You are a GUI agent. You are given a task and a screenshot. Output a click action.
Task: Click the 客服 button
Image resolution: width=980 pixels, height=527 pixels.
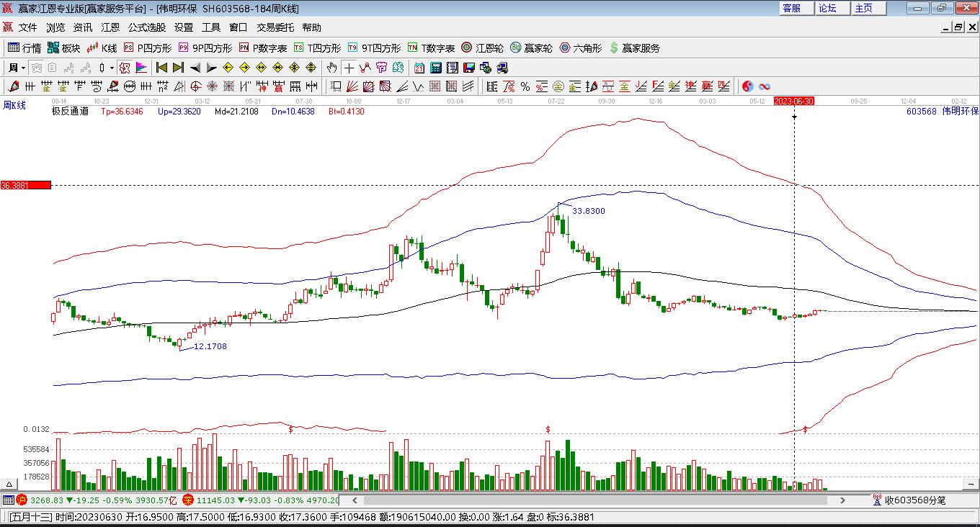point(797,8)
